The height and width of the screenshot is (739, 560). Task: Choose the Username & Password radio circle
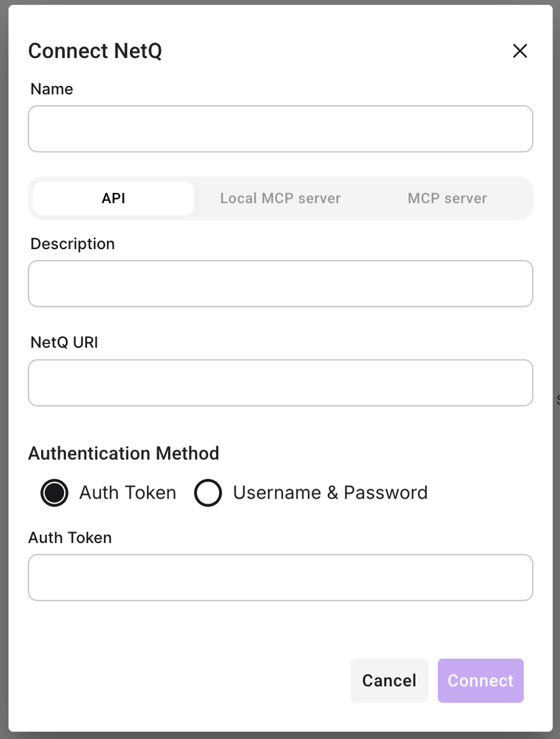click(x=208, y=493)
